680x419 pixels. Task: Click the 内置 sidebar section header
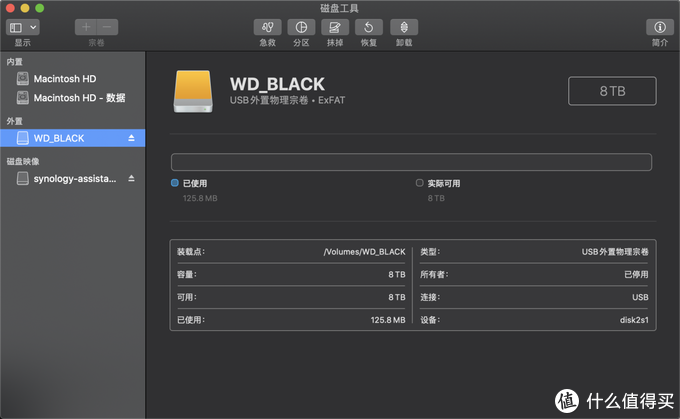[x=14, y=62]
